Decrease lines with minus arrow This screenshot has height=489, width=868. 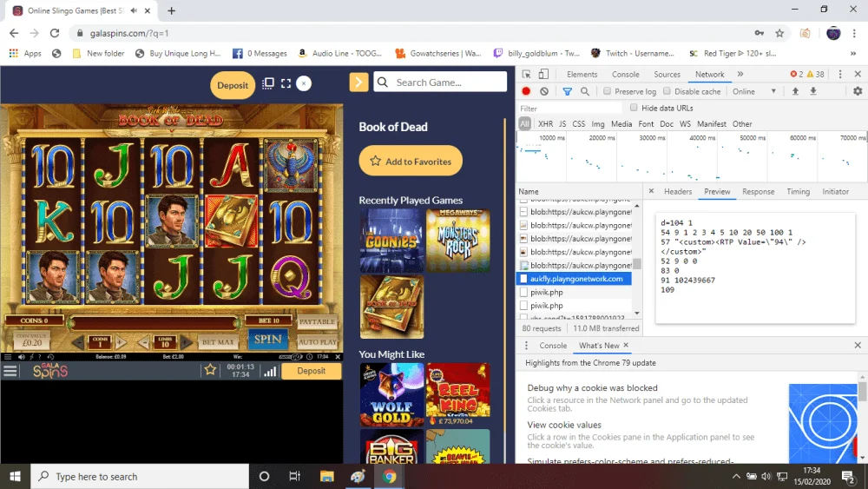point(143,342)
